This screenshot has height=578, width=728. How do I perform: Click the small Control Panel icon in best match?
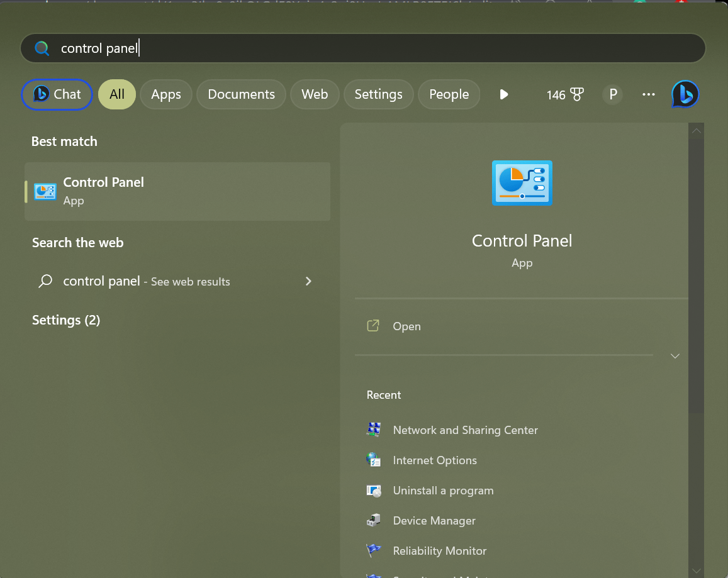45,191
